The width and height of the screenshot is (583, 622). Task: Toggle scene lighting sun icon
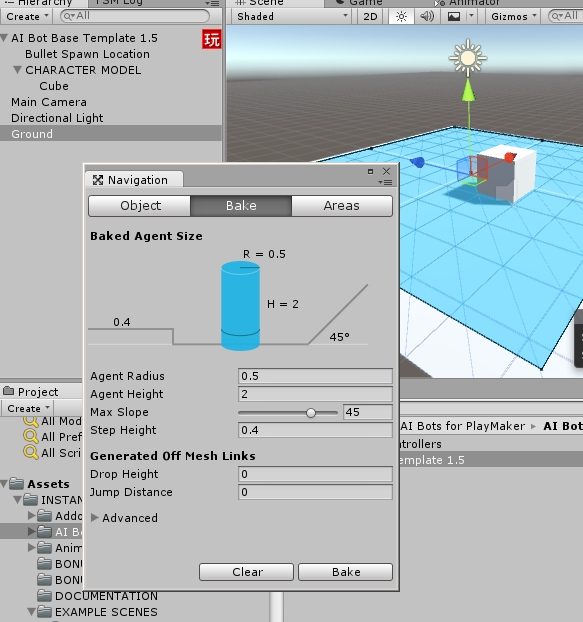coord(401,17)
